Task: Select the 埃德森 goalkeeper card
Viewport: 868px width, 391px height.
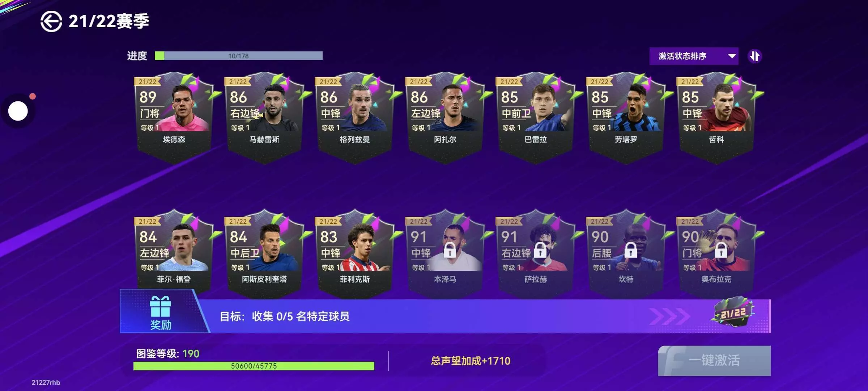Action: point(174,118)
